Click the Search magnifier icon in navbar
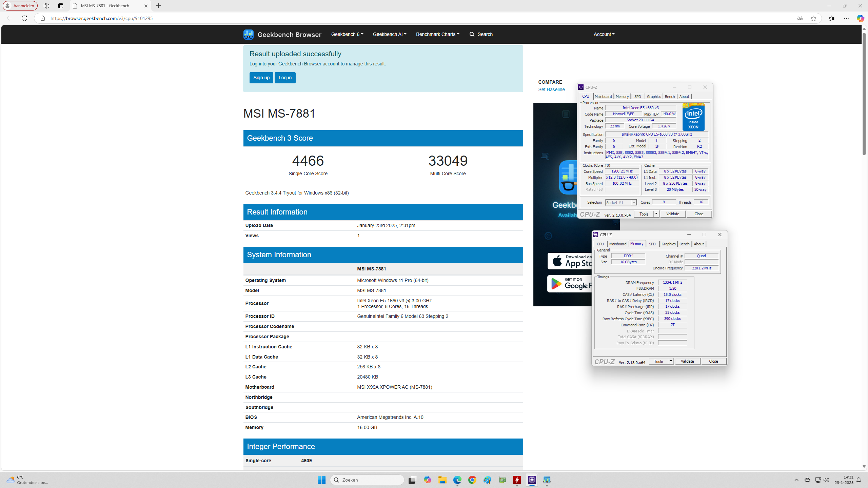The height and width of the screenshot is (488, 868). tap(472, 34)
